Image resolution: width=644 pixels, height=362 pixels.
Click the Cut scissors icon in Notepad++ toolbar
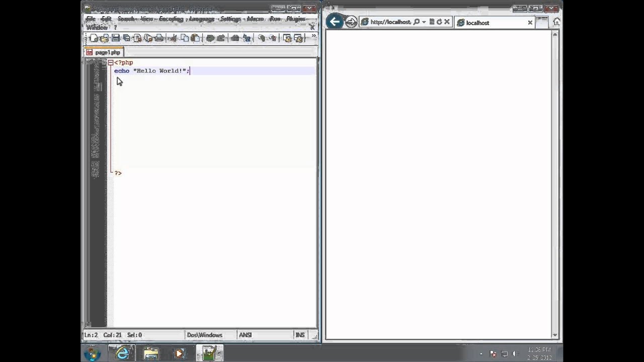pyautogui.click(x=174, y=38)
